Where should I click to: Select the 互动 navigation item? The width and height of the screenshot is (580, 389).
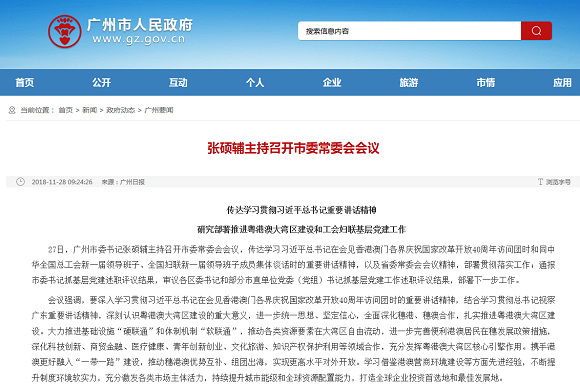178,82
